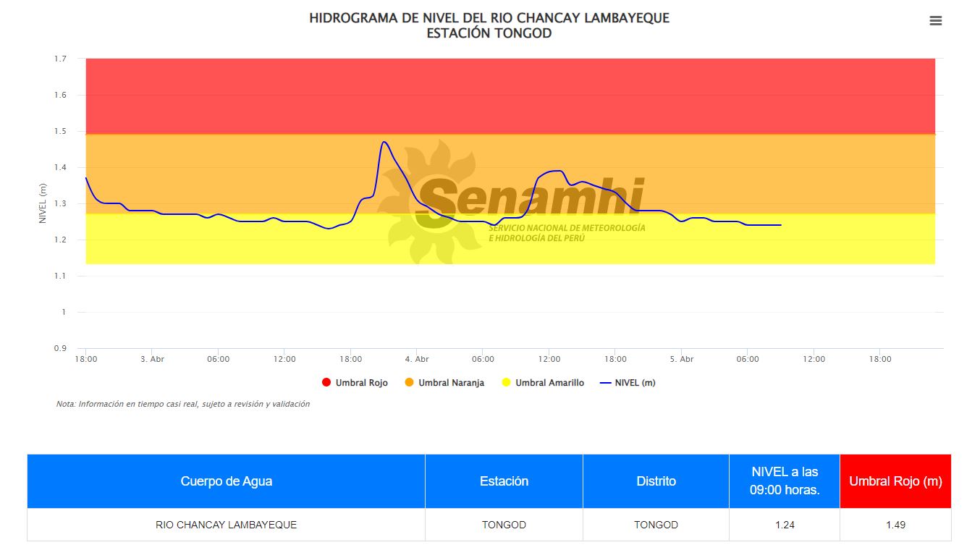Click the red threshold band in chart
This screenshot has width=980, height=558.
pyautogui.click(x=507, y=96)
